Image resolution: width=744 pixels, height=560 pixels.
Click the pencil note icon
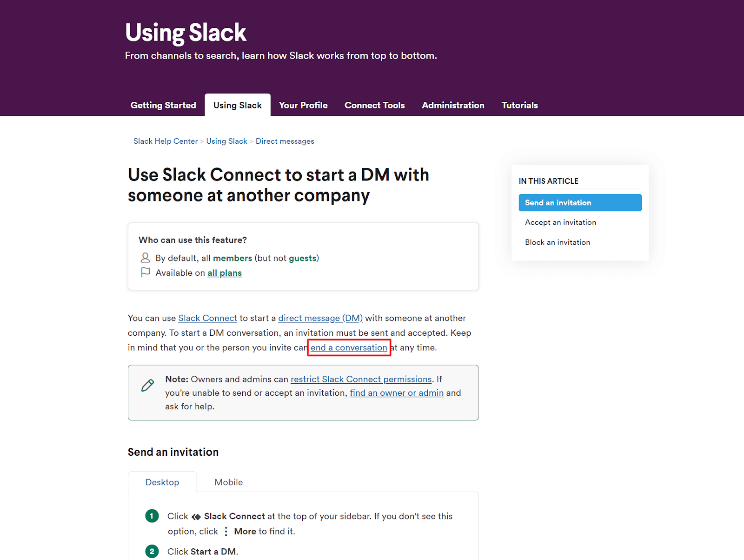click(x=147, y=386)
